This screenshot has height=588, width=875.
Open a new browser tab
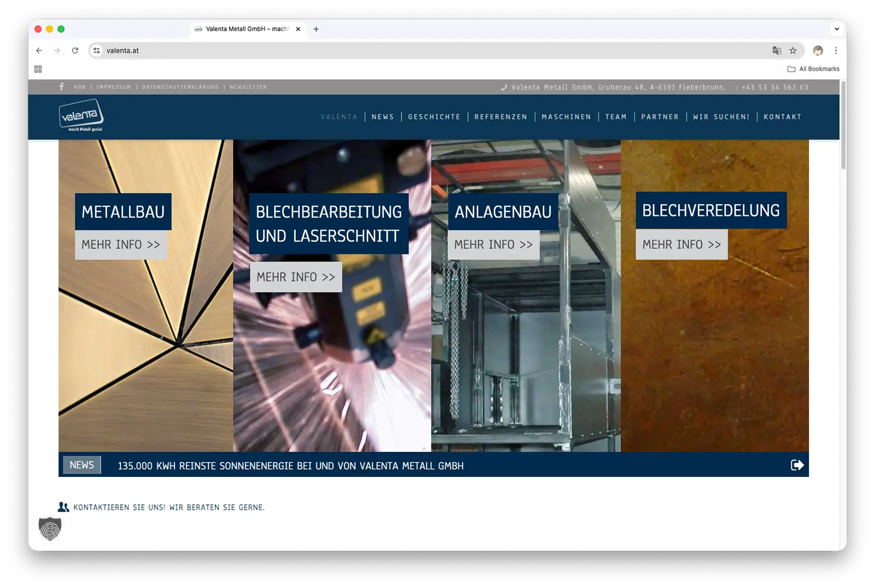(x=316, y=29)
